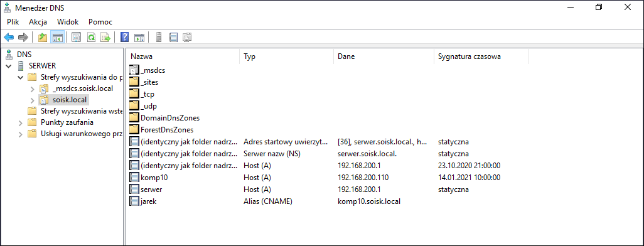Click the komp10 record icon
644x246 pixels.
[x=135, y=178]
